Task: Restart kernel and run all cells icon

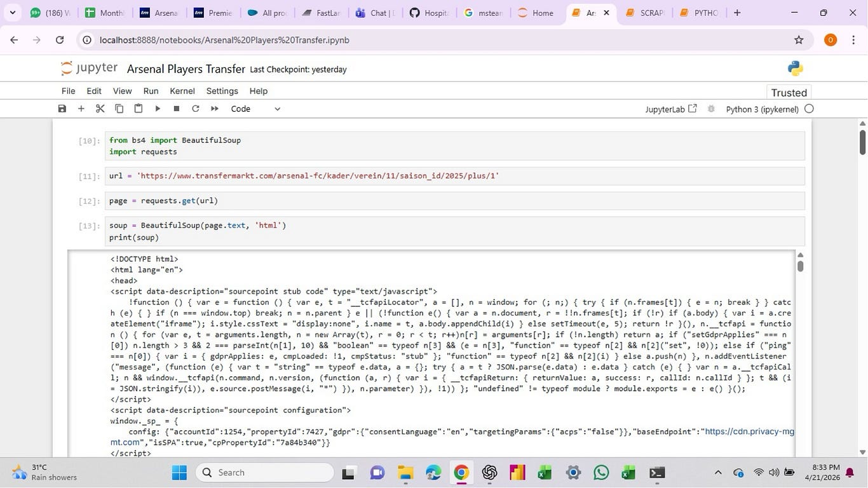Action: (215, 109)
